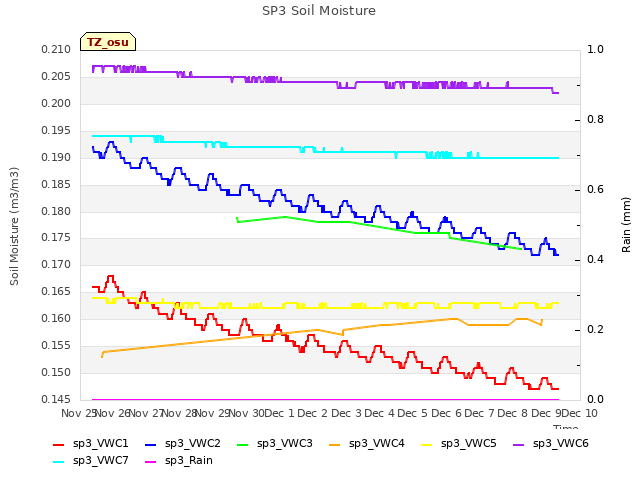Screen dimensions: 640x480
Task: Click the Dec 7 date tick label
Action: (480, 413)
